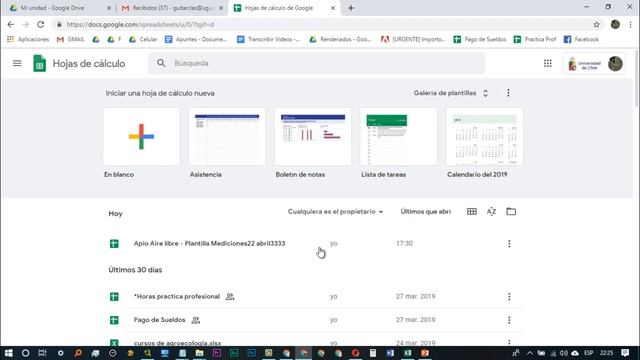This screenshot has height=360, width=640.
Task: Open the Google apps grid
Action: coord(548,63)
